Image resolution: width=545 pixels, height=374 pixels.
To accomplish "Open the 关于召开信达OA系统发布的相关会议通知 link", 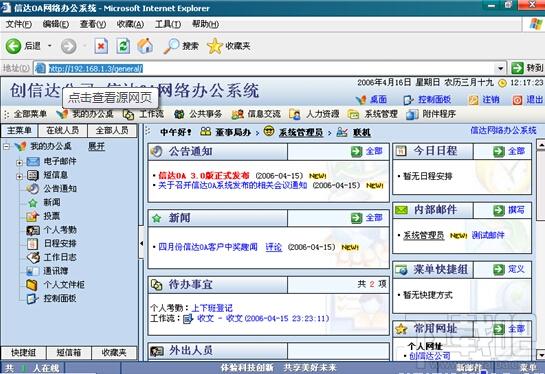I will coord(233,185).
